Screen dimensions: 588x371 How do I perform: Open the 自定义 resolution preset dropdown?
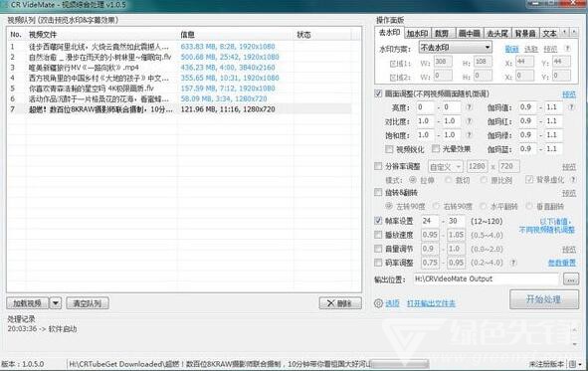point(446,166)
